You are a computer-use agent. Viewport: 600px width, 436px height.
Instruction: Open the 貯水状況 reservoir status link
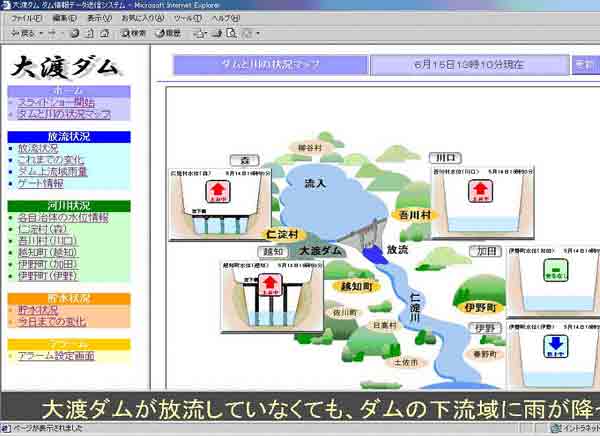pos(38,310)
